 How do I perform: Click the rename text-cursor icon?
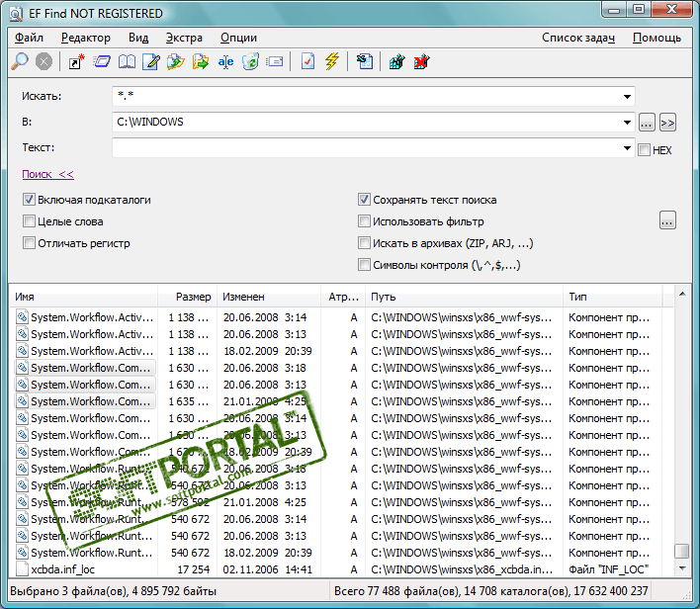pos(225,61)
